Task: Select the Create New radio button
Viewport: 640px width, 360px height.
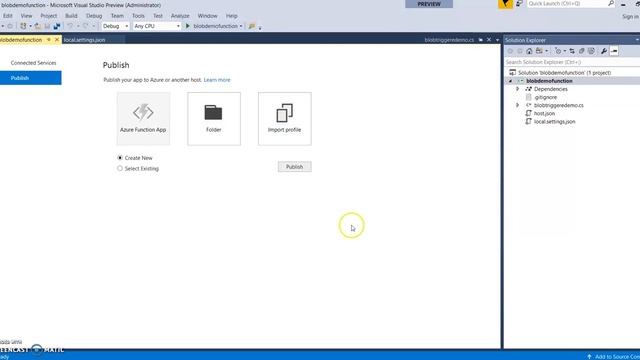Action: (x=120, y=158)
